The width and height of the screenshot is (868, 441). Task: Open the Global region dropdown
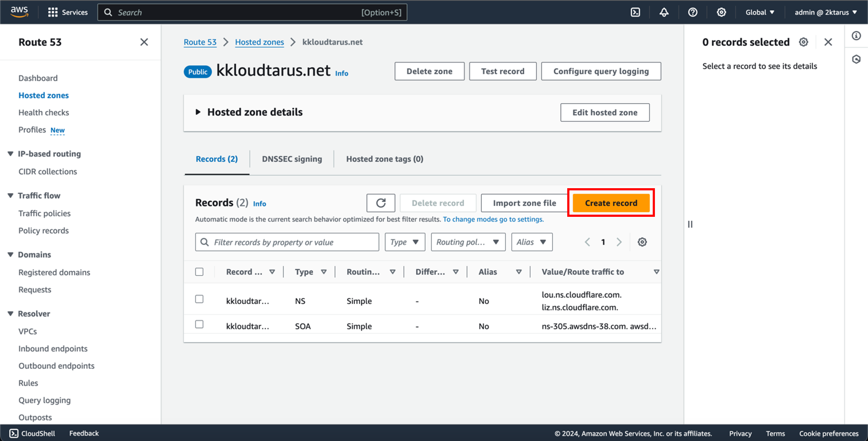point(760,12)
